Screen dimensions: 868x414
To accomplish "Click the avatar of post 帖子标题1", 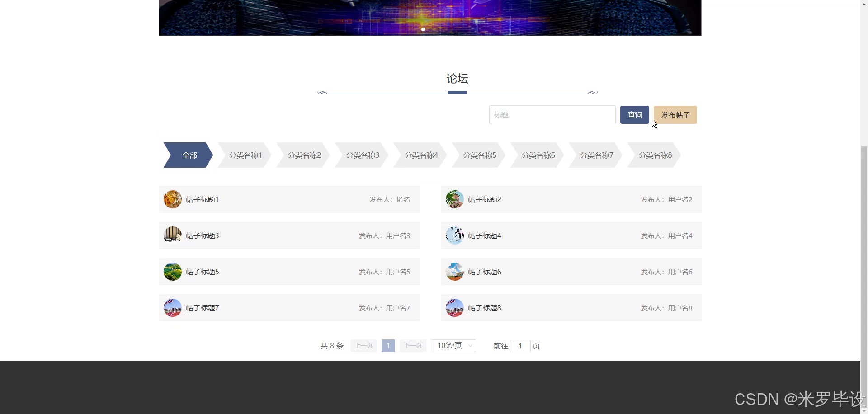I will (172, 199).
